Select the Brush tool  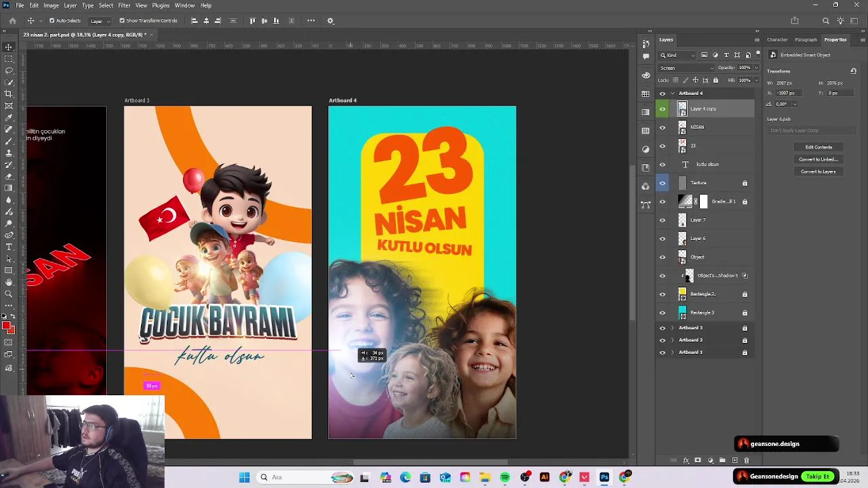tap(9, 141)
